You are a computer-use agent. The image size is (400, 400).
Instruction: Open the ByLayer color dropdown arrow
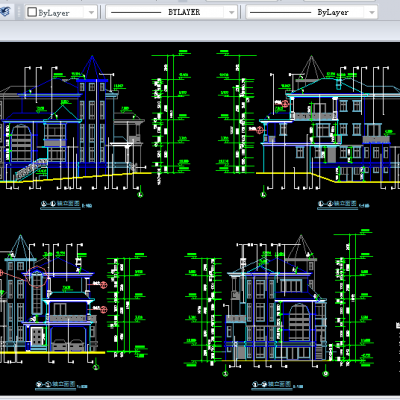click(91, 13)
